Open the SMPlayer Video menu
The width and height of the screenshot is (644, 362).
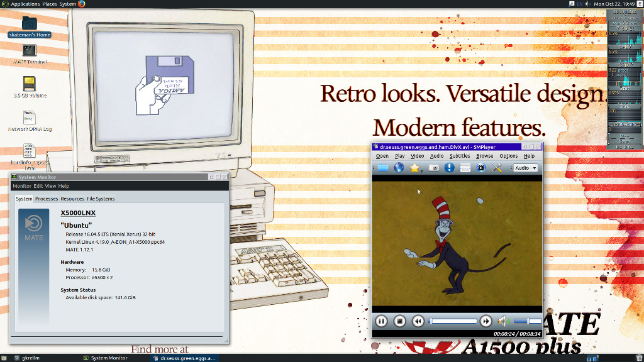coord(418,156)
